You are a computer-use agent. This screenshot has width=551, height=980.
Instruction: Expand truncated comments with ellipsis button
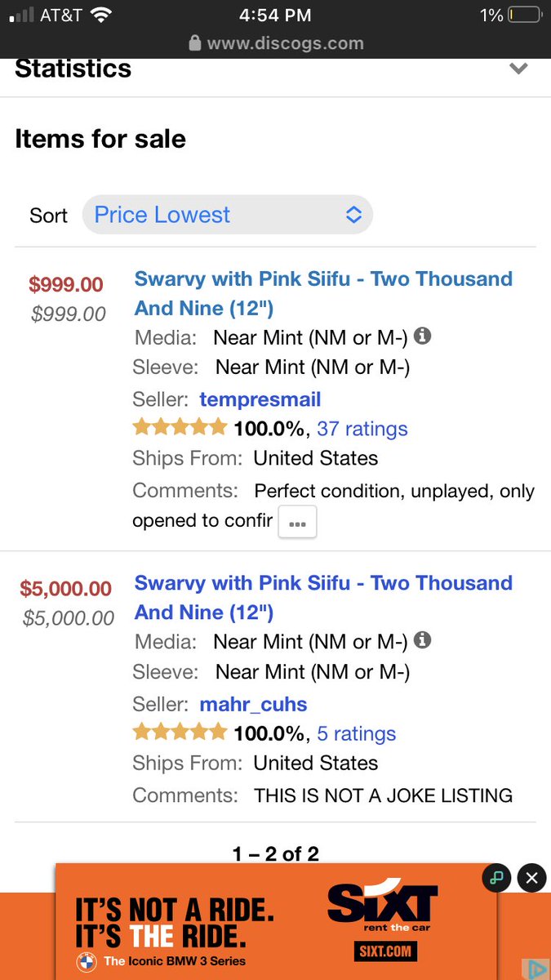coord(297,523)
